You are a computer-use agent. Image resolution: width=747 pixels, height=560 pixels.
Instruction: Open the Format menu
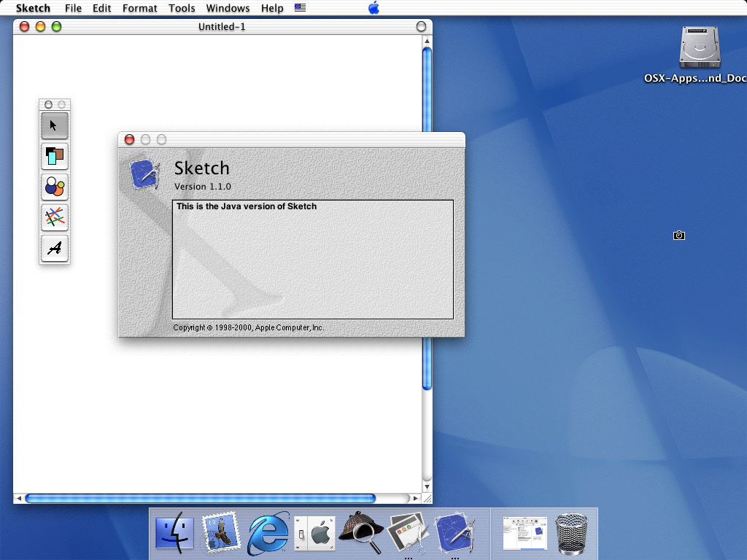(139, 8)
